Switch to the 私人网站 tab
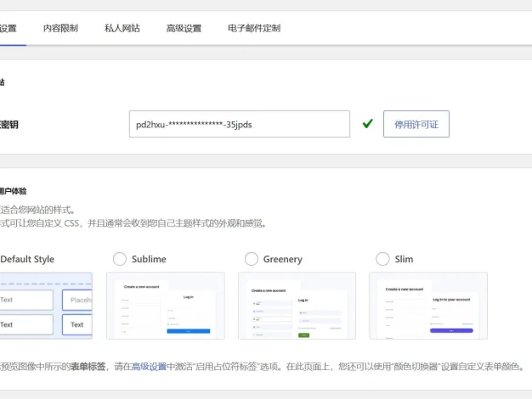Viewport: 532px width, 399px height. pyautogui.click(x=122, y=28)
